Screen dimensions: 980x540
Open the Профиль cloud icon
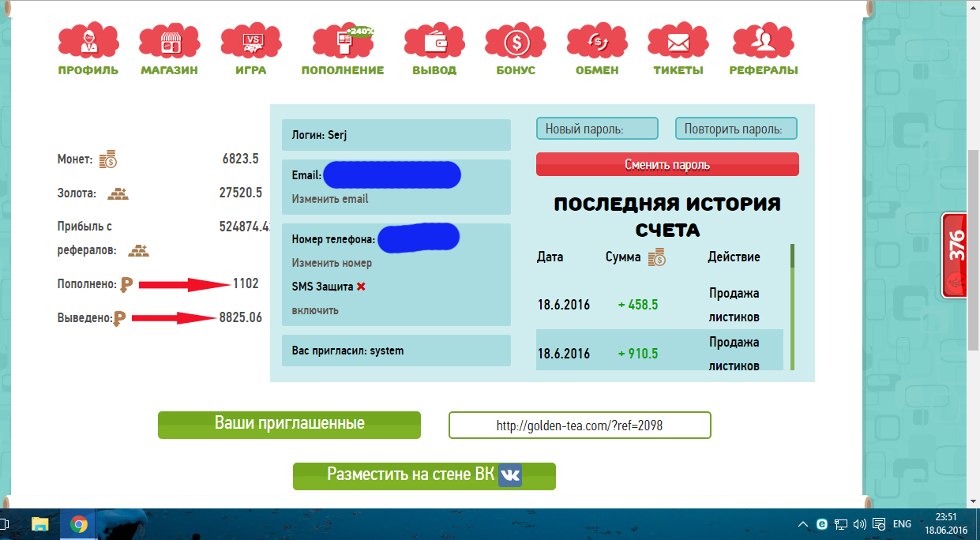click(88, 41)
